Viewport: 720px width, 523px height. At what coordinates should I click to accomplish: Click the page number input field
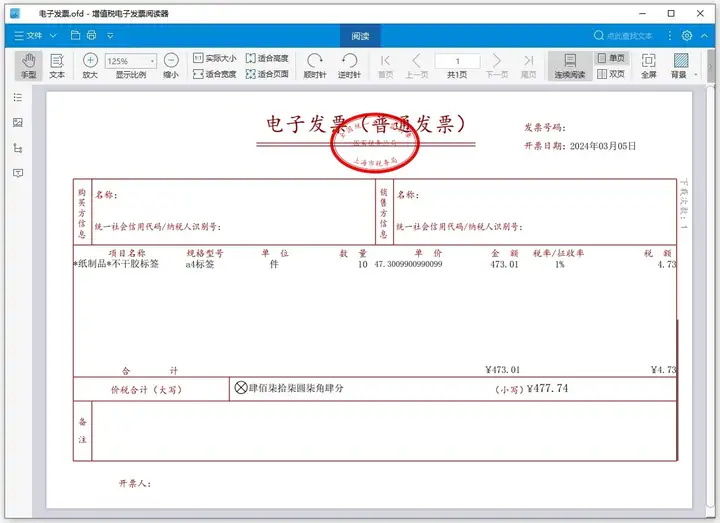457,61
